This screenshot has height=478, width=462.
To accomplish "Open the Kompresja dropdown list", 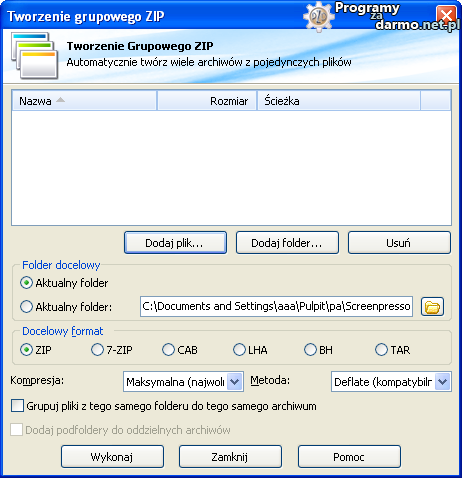I will (x=235, y=382).
